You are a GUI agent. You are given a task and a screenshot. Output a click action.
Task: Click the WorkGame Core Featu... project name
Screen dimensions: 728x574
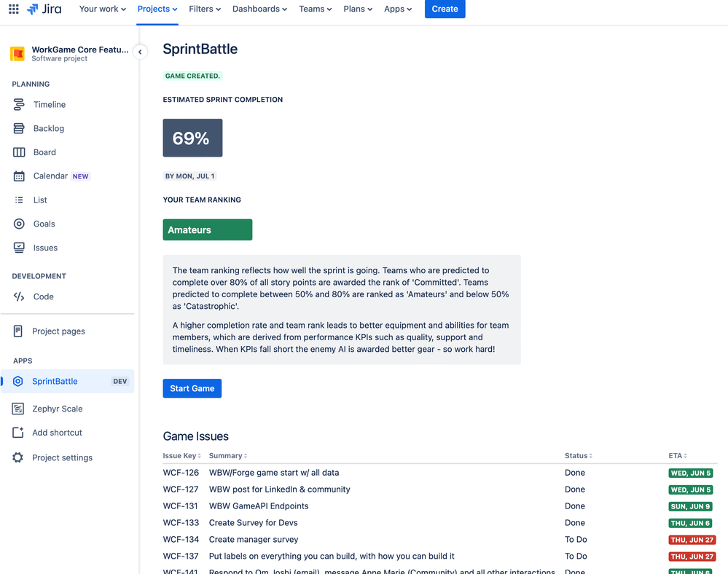(x=80, y=50)
